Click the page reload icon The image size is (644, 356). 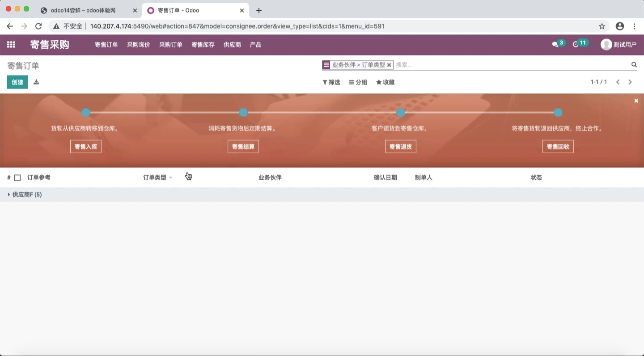(38, 26)
